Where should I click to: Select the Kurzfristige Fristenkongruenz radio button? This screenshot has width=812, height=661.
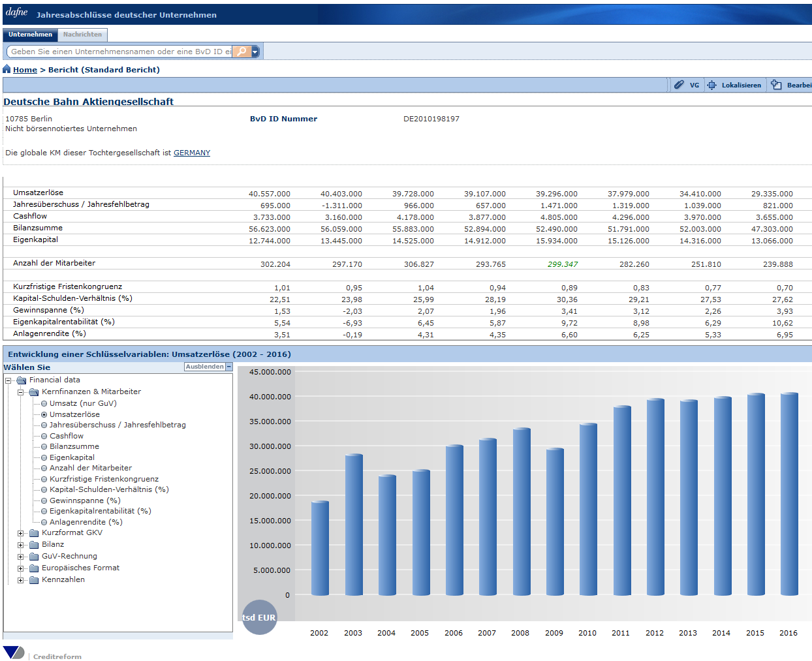[x=44, y=479]
